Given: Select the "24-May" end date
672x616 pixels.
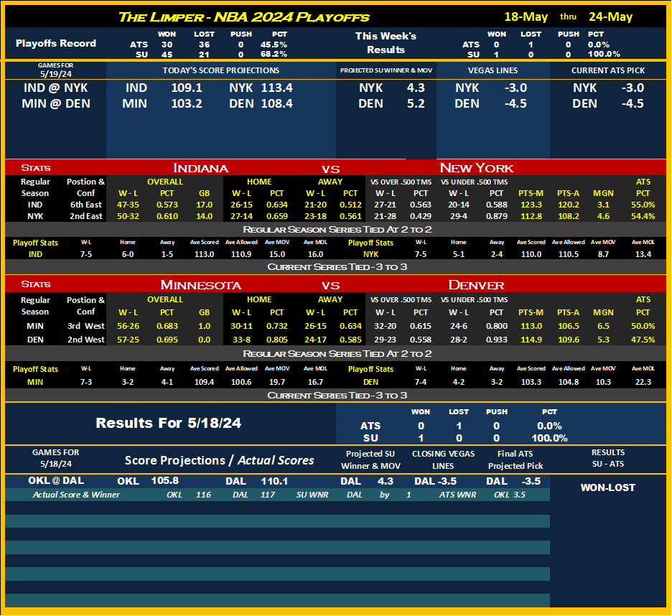Looking at the screenshot, I should pos(610,17).
